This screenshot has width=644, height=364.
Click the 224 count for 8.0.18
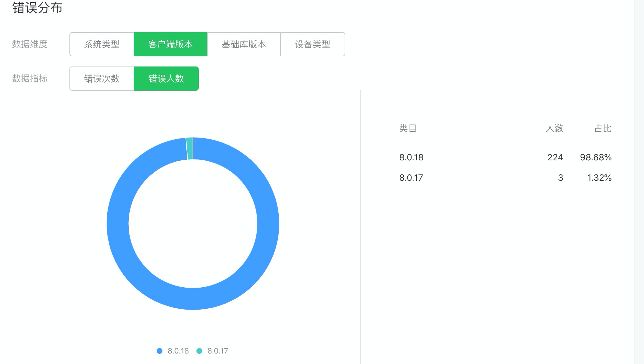[x=555, y=157]
